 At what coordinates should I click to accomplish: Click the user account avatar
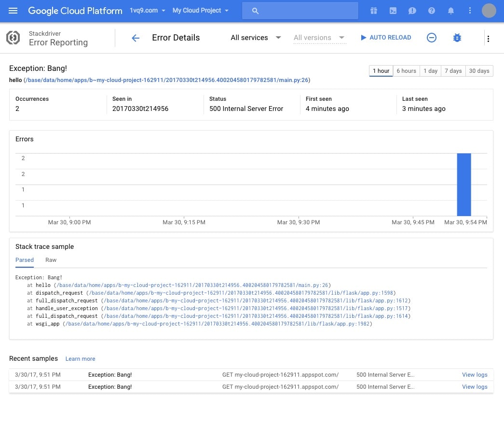coord(489,11)
